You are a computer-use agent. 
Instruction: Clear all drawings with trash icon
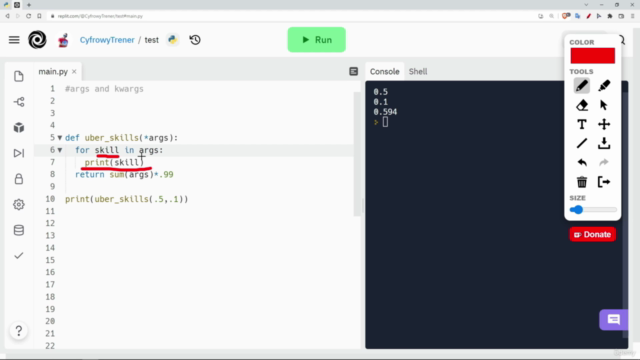click(582, 182)
